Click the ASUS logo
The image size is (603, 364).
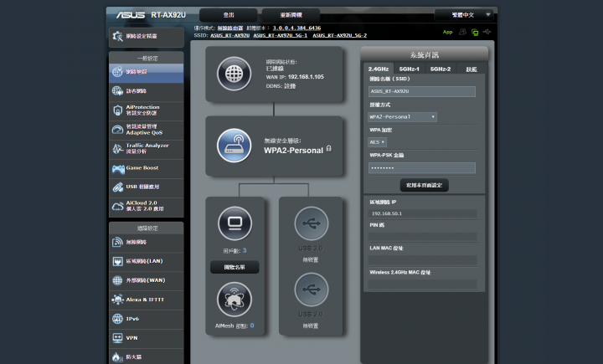coord(131,15)
